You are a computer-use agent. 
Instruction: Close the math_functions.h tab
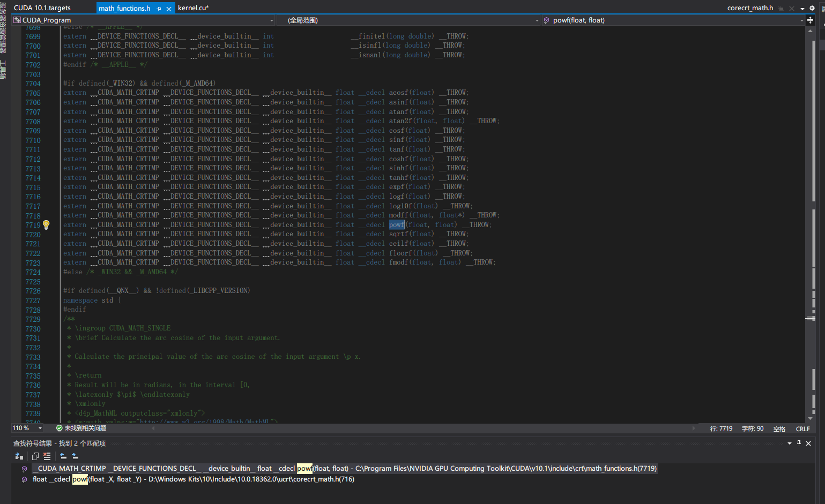[x=169, y=9]
